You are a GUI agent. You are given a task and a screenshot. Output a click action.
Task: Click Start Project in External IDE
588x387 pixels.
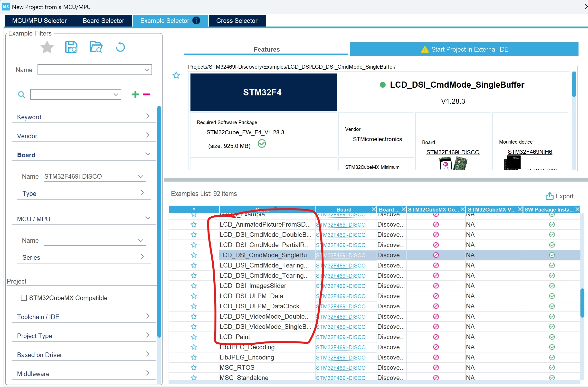pos(464,49)
